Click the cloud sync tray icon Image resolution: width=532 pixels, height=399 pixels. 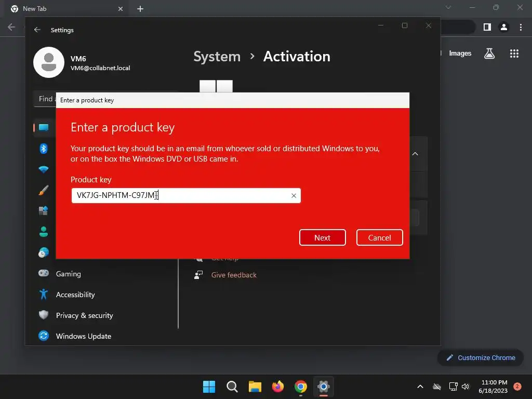tap(437, 387)
